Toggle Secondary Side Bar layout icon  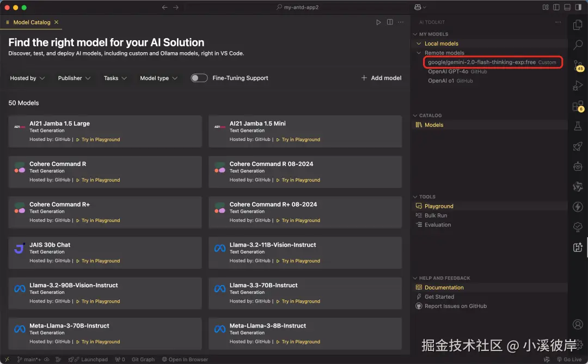coord(578,7)
